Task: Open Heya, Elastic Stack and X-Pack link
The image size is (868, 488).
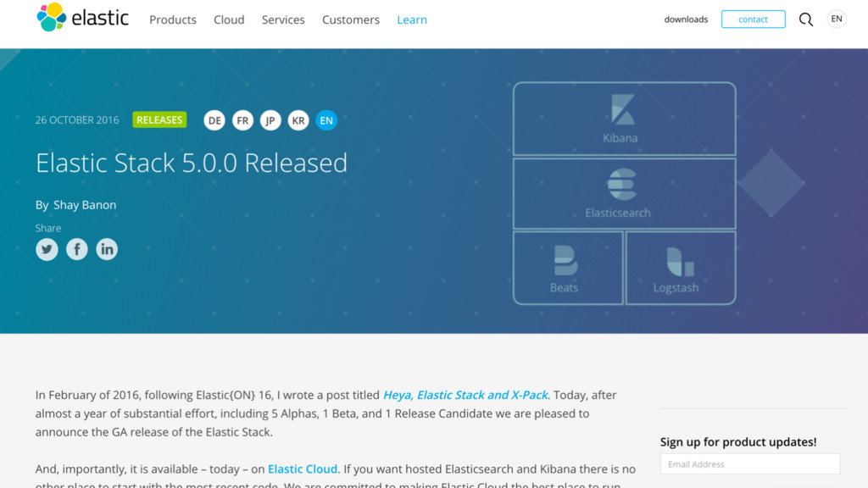Action: (465, 395)
